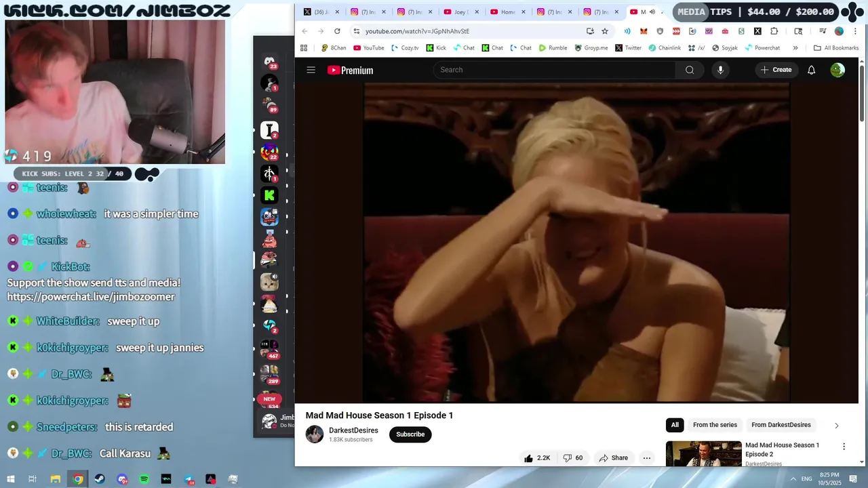
Task: Open the Windows notification center icon
Action: pos(853,479)
